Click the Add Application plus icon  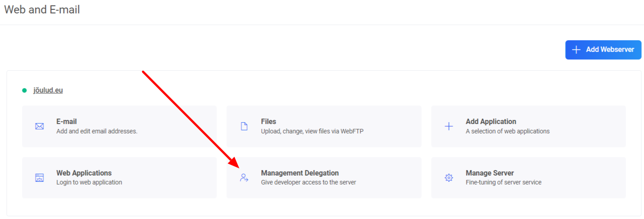[449, 126]
